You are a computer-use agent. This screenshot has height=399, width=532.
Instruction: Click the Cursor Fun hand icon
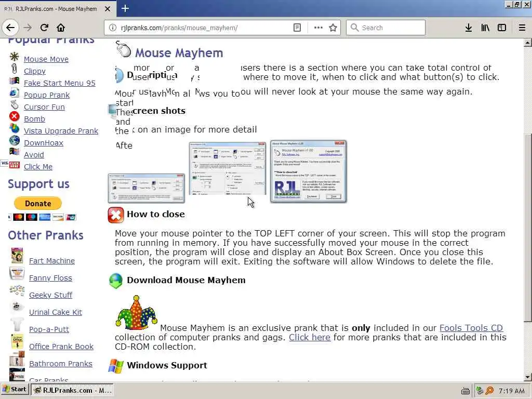click(14, 104)
